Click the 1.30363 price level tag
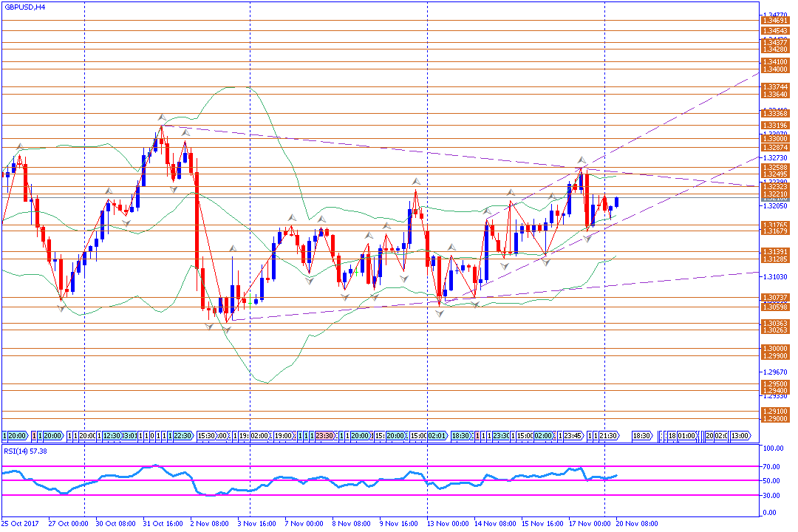This screenshot has height=532, width=798. pyautogui.click(x=775, y=324)
